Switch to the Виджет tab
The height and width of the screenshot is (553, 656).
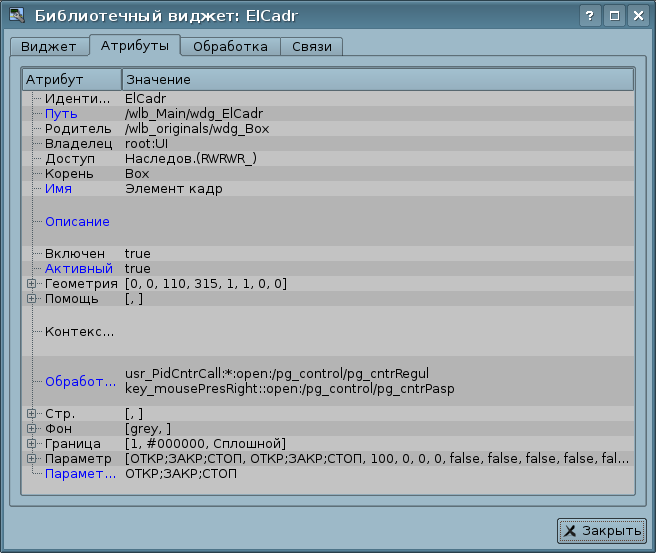click(x=48, y=46)
